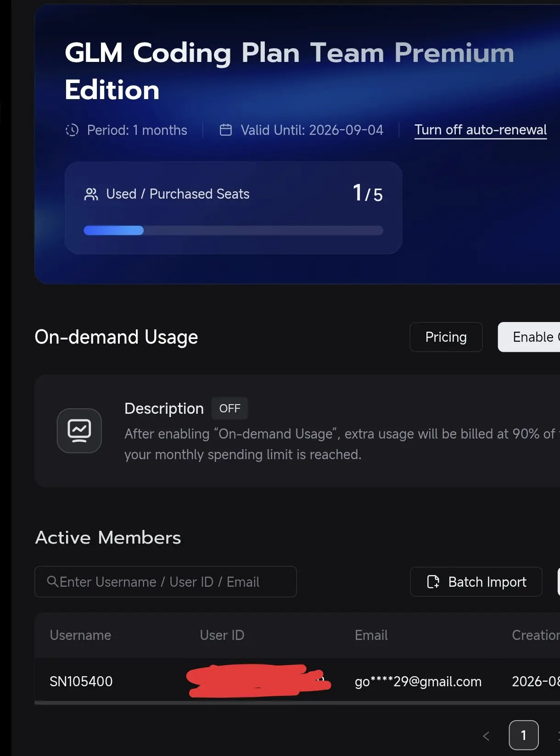The width and height of the screenshot is (560, 756).
Task: Click the horizontal scrollbar under the members table
Action: pos(297,703)
